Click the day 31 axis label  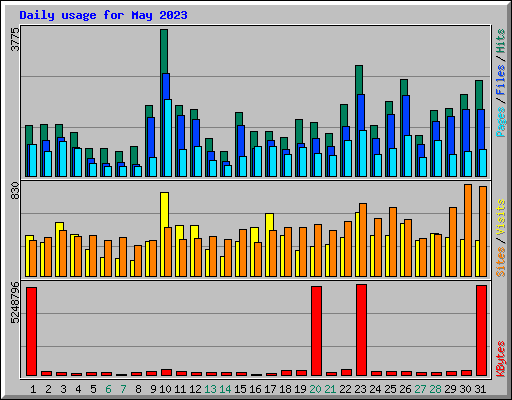click(480, 389)
